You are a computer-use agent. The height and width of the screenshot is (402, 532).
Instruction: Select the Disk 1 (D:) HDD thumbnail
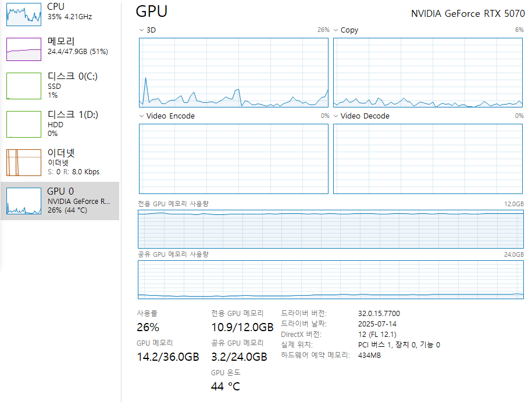(24, 124)
